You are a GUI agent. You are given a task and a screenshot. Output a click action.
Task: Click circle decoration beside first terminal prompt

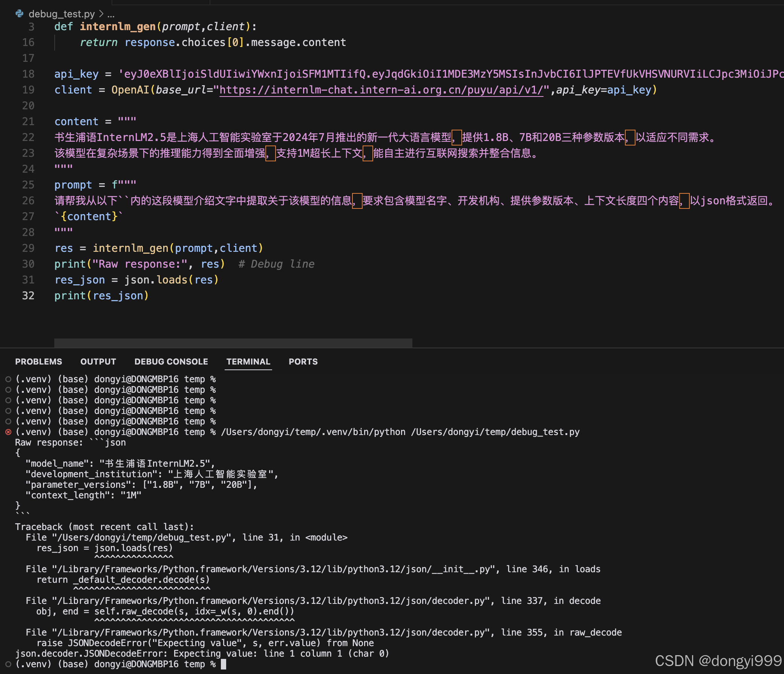(8, 379)
